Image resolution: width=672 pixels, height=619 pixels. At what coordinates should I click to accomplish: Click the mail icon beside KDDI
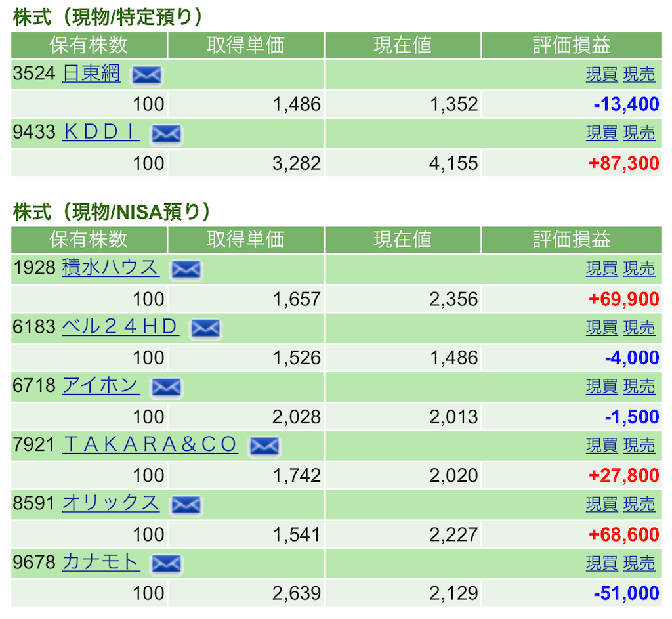coord(166,134)
